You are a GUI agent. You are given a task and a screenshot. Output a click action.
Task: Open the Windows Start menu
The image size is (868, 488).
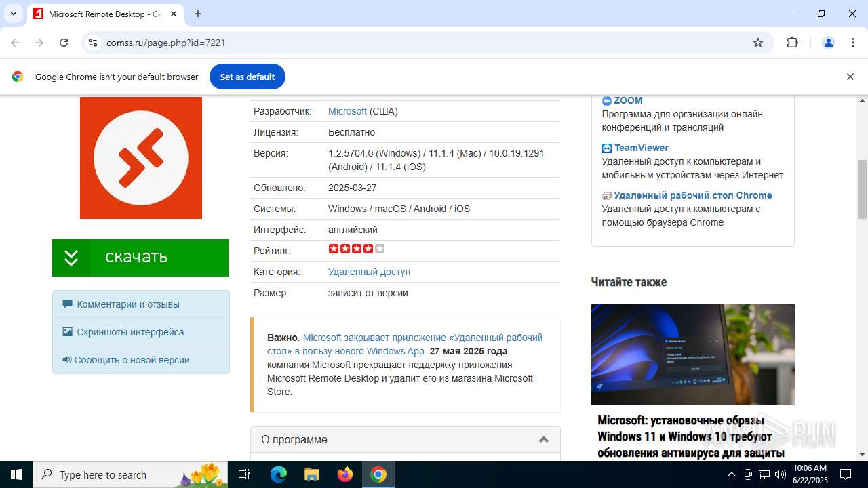click(16, 474)
